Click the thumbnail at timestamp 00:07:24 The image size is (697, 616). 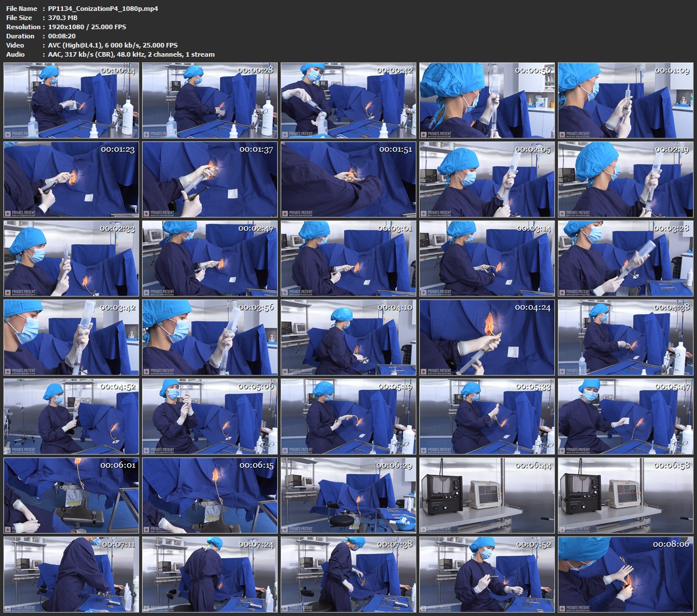tap(210, 574)
